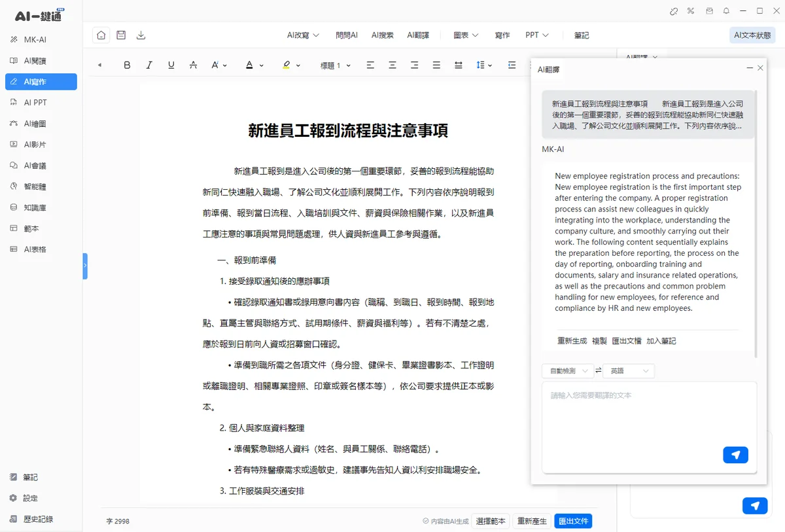Image resolution: width=785 pixels, height=532 pixels.
Task: Click the decrease indent icon
Action: pos(512,65)
